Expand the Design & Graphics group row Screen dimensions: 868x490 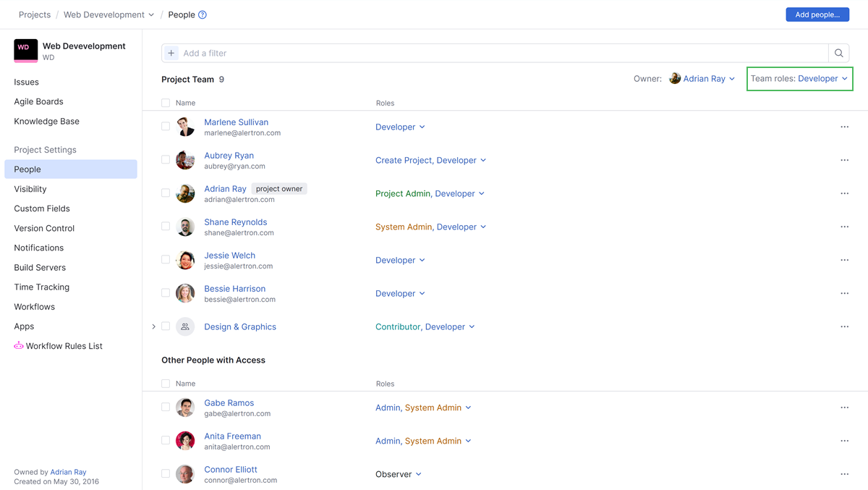tap(153, 326)
